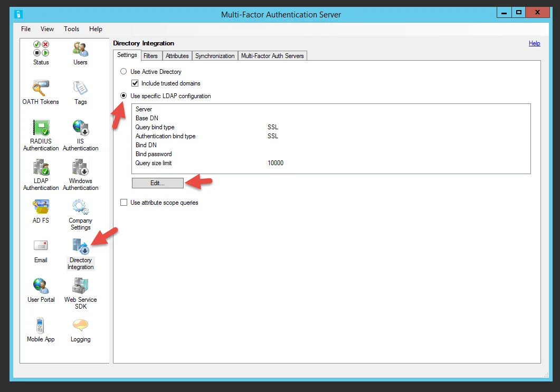
Task: Click the Query bind type label
Action: pyautogui.click(x=155, y=127)
